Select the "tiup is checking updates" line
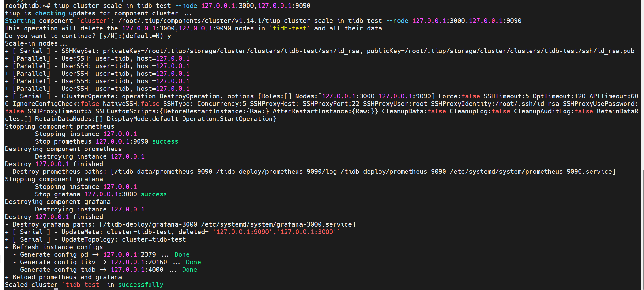This screenshot has width=644, height=290. [x=98, y=13]
